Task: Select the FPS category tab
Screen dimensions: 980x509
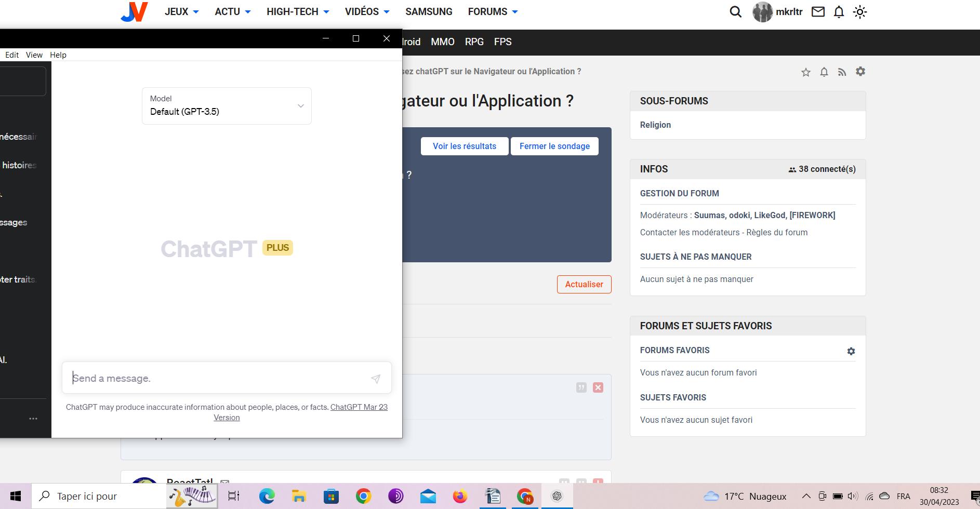Action: tap(503, 42)
